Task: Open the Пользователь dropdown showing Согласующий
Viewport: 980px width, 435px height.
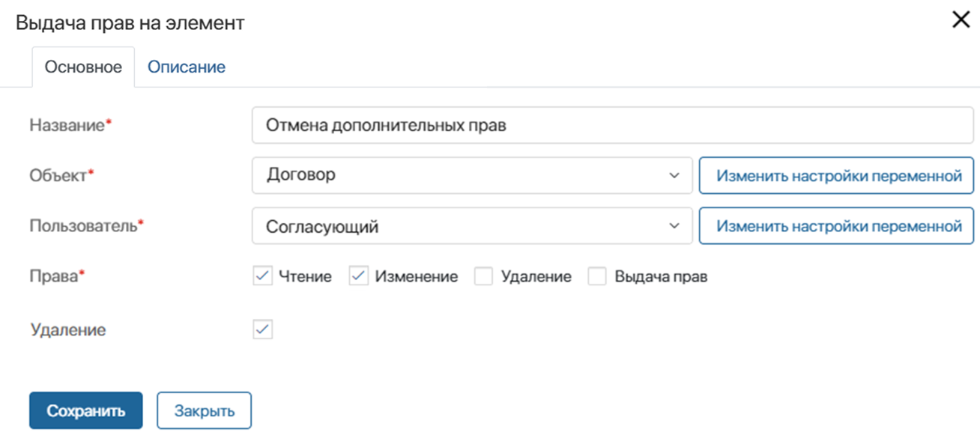Action: point(472,226)
